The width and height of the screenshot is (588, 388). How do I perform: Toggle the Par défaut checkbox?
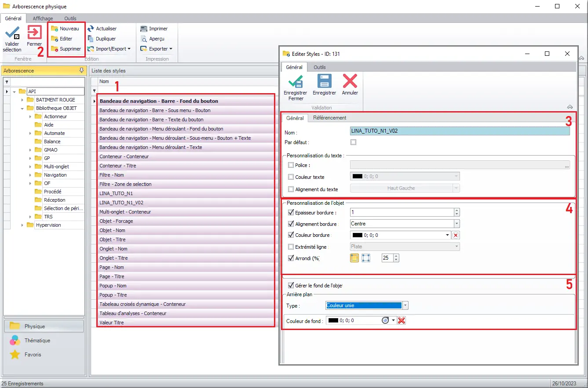[353, 142]
